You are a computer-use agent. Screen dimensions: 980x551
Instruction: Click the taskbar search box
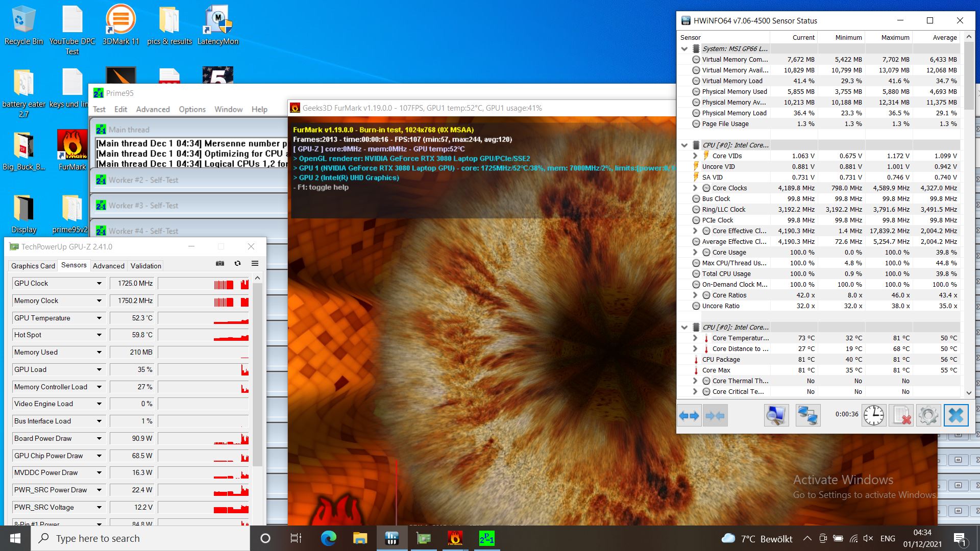coord(140,538)
